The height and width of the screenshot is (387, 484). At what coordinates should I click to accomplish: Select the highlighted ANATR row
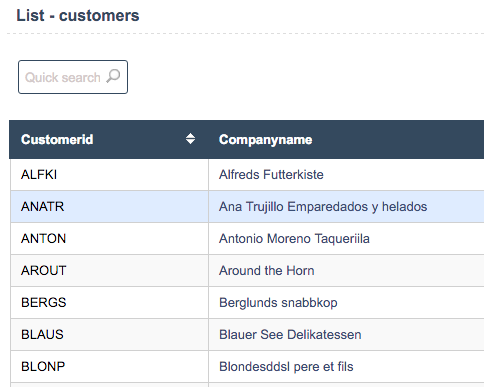[x=247, y=207]
